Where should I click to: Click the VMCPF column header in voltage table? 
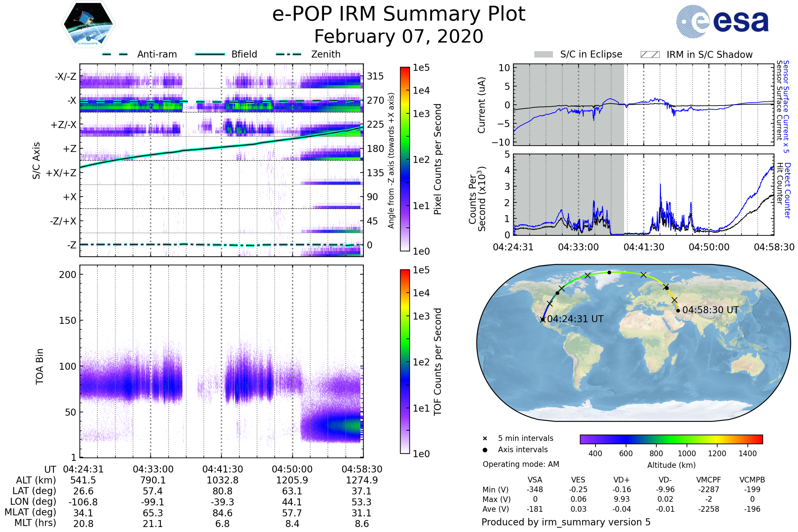[x=709, y=480]
